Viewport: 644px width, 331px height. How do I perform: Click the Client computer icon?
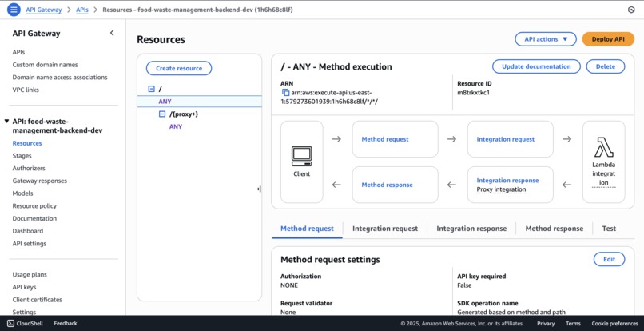(x=301, y=156)
